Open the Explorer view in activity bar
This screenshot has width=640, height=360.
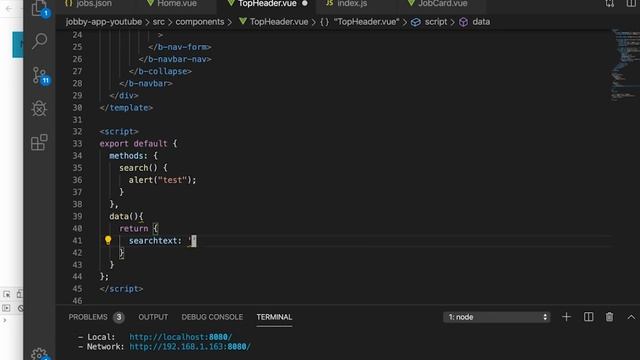tap(39, 9)
